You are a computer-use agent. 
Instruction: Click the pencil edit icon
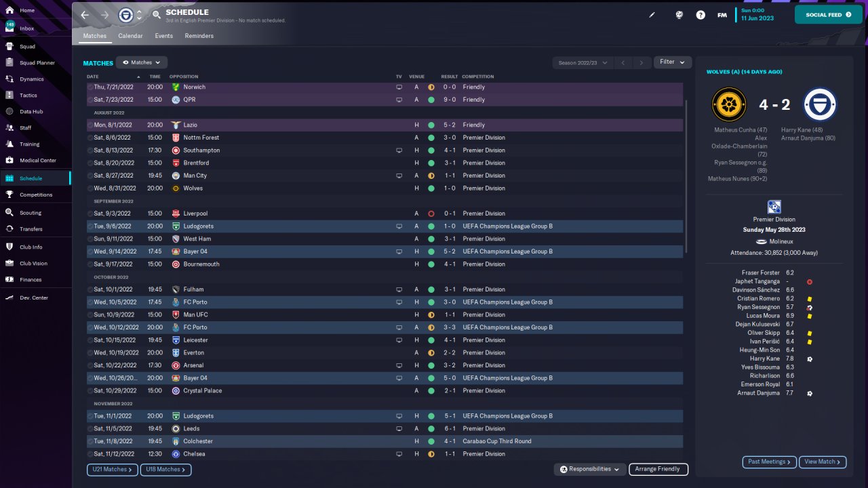coord(652,15)
